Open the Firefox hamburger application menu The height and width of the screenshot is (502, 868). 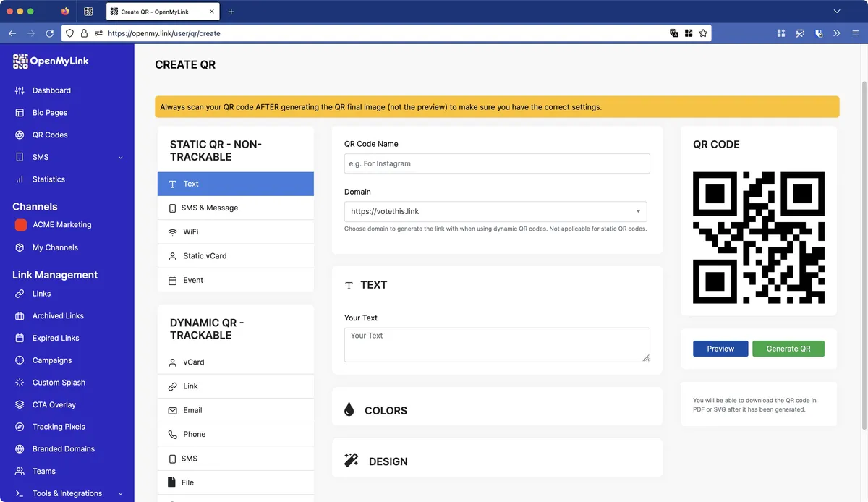tap(855, 33)
